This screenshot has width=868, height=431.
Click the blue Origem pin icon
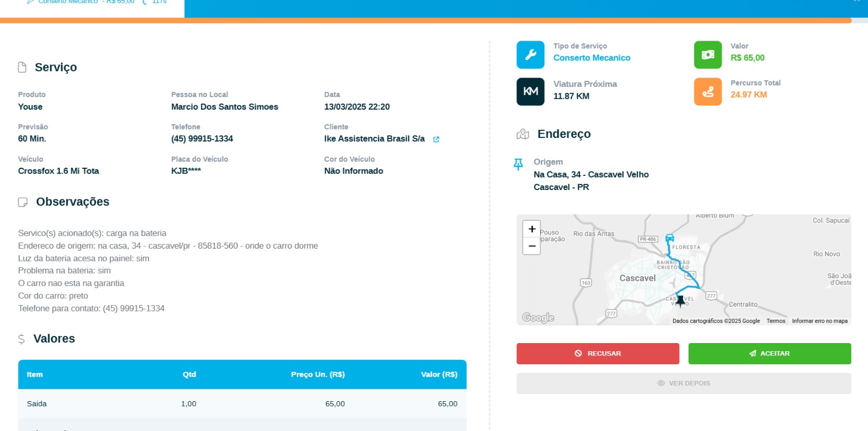518,164
